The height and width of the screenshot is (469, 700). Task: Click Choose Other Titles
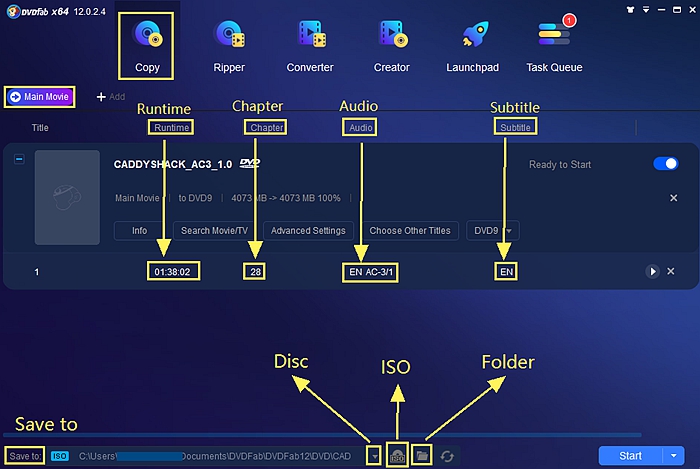click(410, 231)
